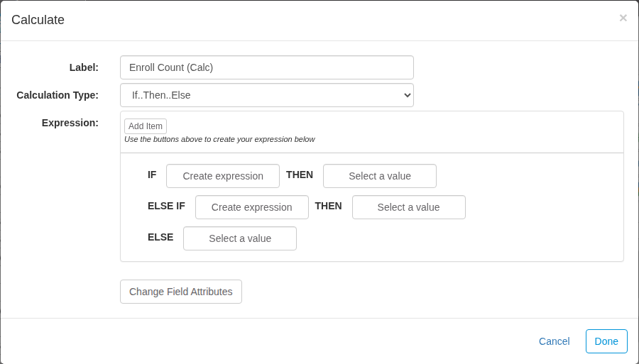This screenshot has width=639, height=364.
Task: Click the 'Expression:' label
Action: pyautogui.click(x=70, y=123)
